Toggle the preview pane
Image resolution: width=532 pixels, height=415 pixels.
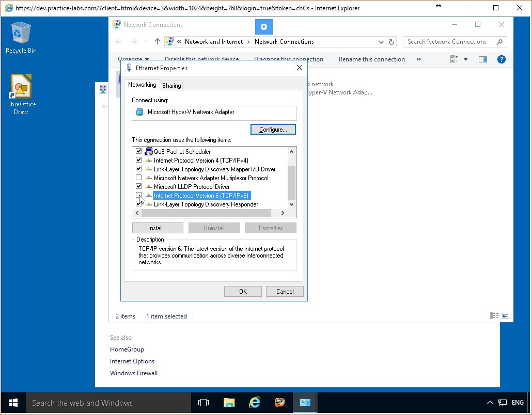pos(482,59)
